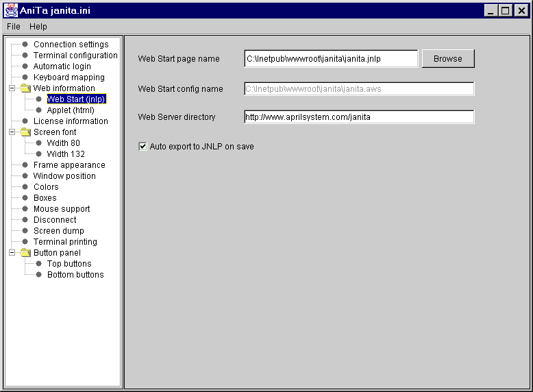Click the bullet icon beside Disconnect
Viewport: 533px width, 392px height.
pyautogui.click(x=25, y=219)
